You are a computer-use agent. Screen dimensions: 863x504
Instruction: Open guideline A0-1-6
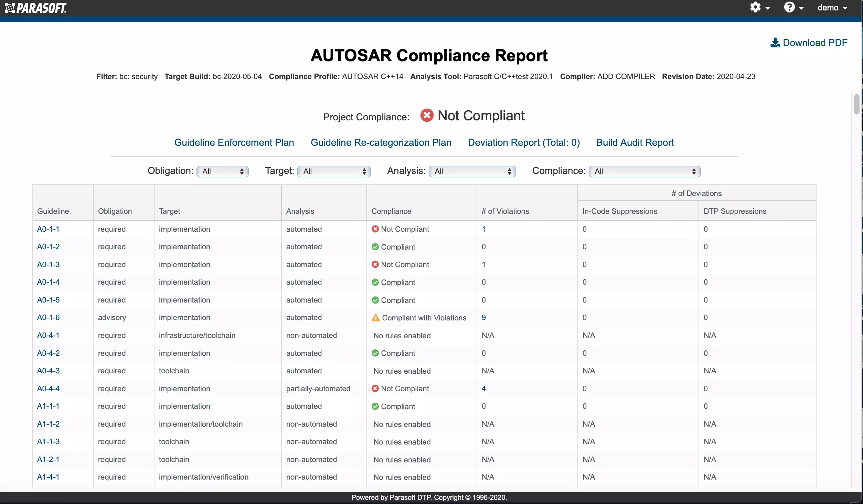click(x=48, y=317)
